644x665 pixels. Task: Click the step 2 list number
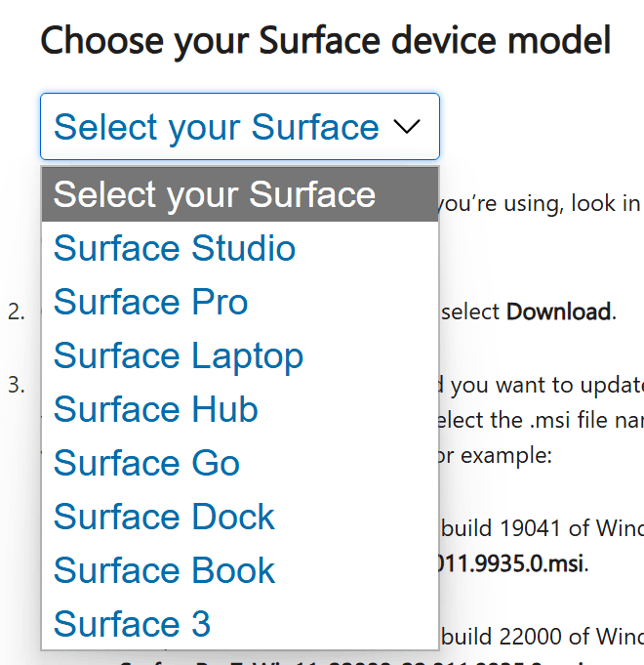(x=16, y=312)
